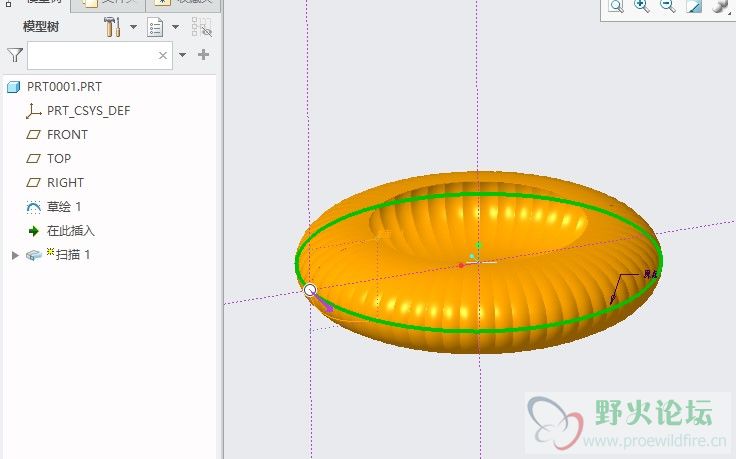Select the 草绘 1 sketch feature

tap(64, 207)
